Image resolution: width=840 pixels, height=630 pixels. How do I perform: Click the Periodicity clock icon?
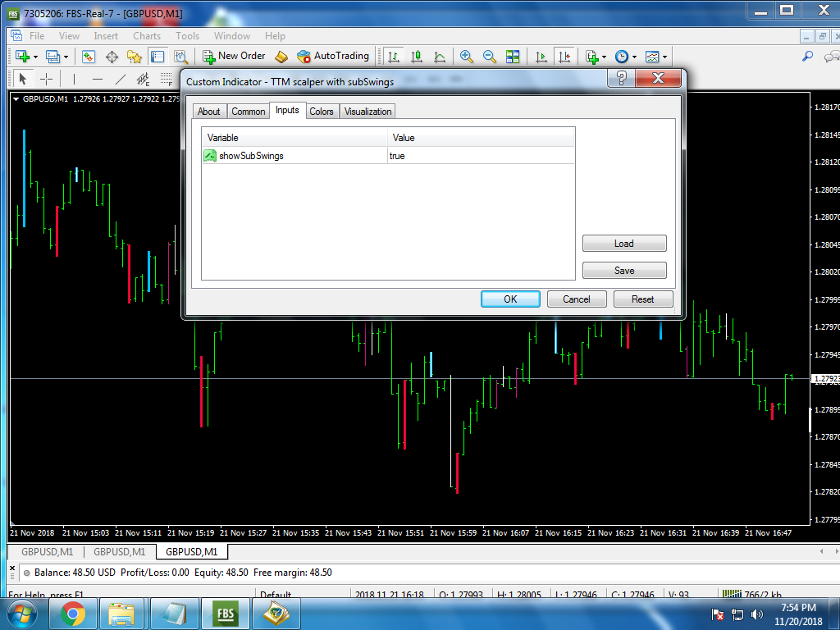click(622, 57)
